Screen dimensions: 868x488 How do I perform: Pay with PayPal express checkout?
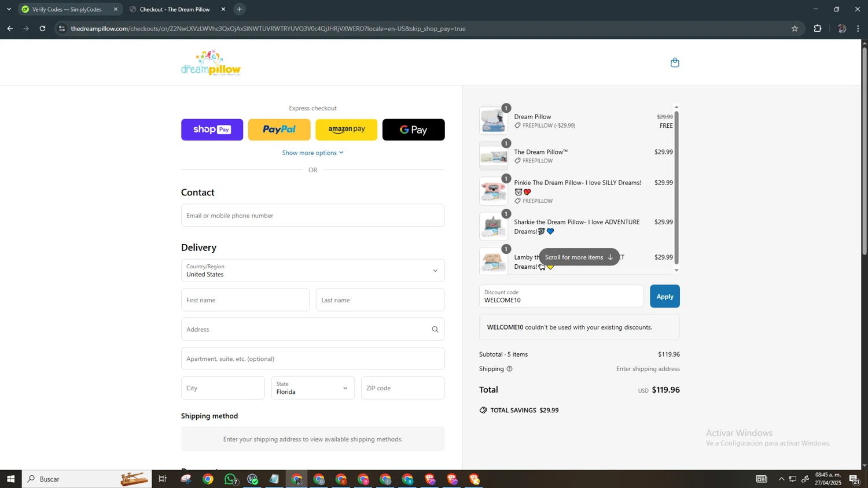pos(279,130)
